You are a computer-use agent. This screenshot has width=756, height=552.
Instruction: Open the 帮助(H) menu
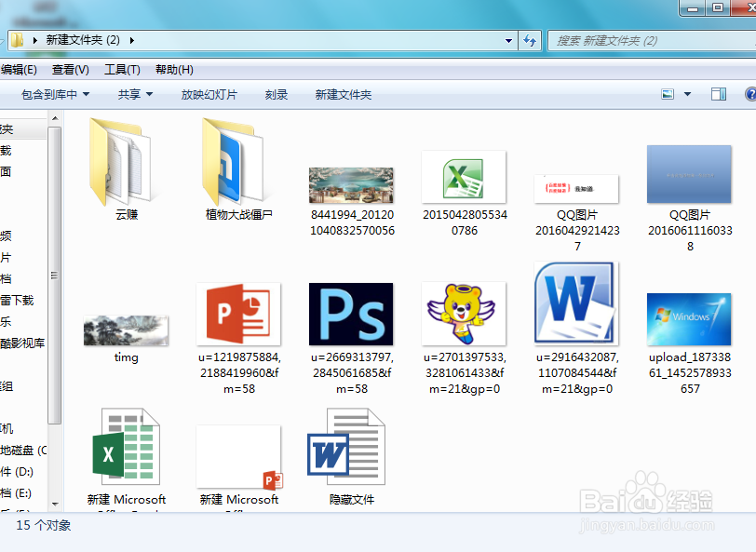pyautogui.click(x=174, y=70)
